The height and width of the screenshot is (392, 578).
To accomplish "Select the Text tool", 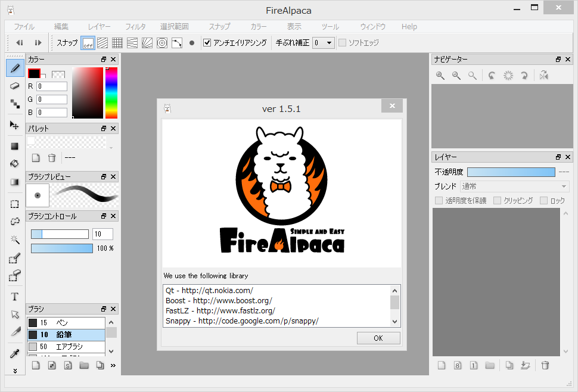I will [15, 296].
